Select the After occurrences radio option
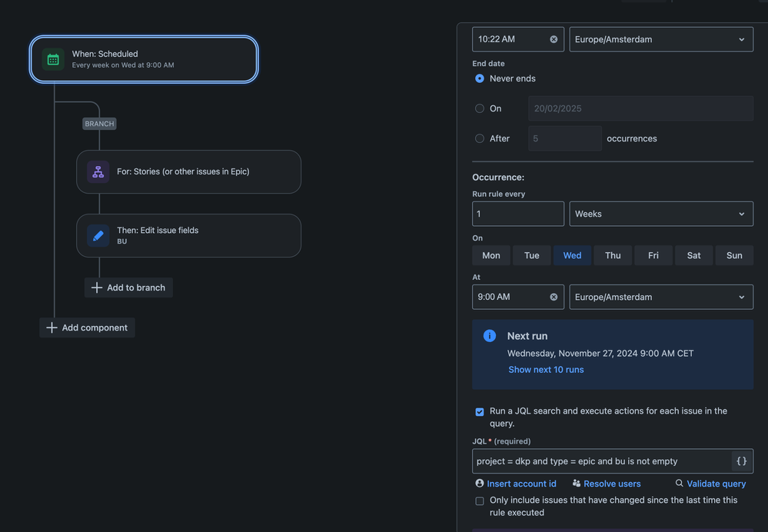 click(480, 138)
